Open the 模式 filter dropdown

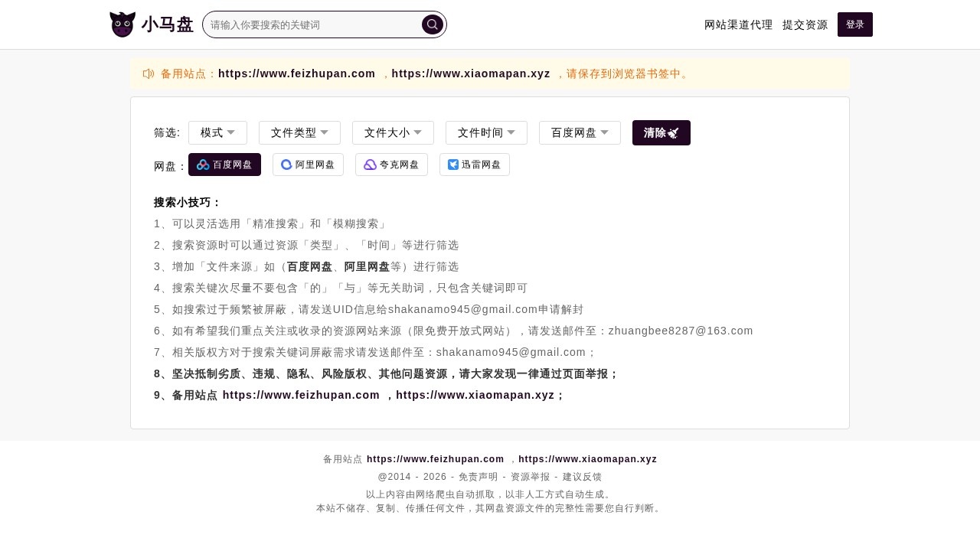click(x=217, y=132)
